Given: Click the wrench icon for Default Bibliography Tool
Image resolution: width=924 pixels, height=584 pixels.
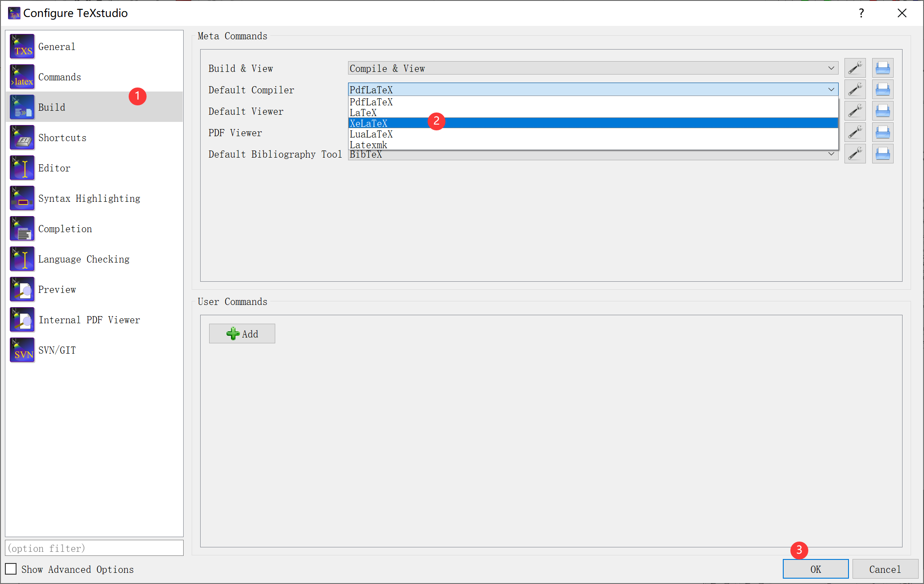Looking at the screenshot, I should pos(855,153).
